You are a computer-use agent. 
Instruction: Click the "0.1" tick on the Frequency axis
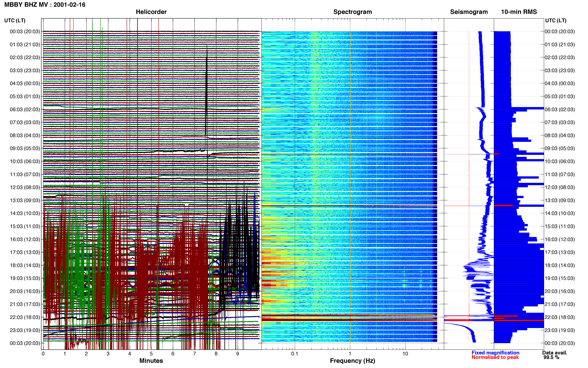coord(295,354)
